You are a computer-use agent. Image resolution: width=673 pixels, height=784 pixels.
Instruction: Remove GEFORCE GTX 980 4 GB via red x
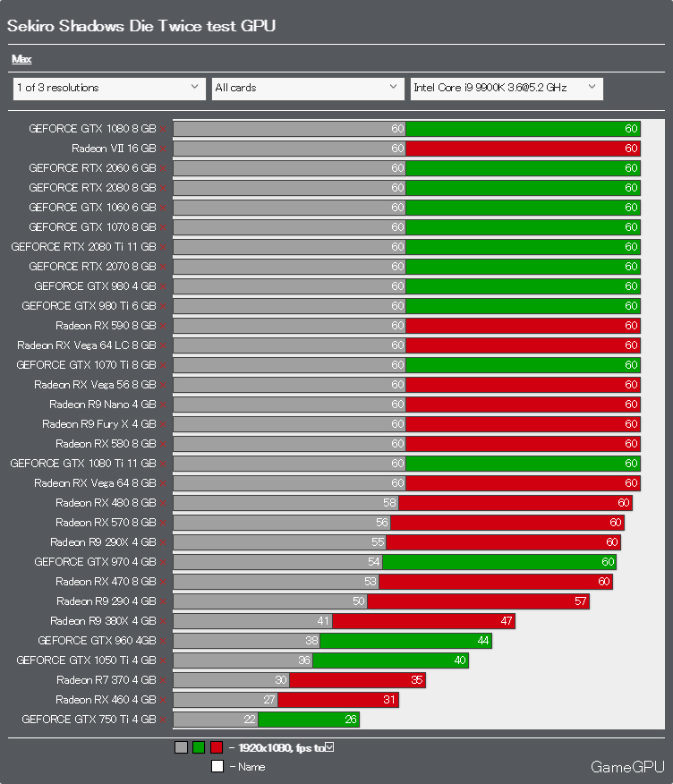(x=163, y=286)
